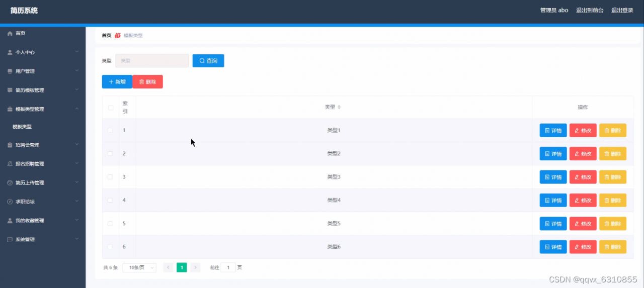The width and height of the screenshot is (644, 288).
Task: Check the box for row 类型2
Action: click(110, 153)
